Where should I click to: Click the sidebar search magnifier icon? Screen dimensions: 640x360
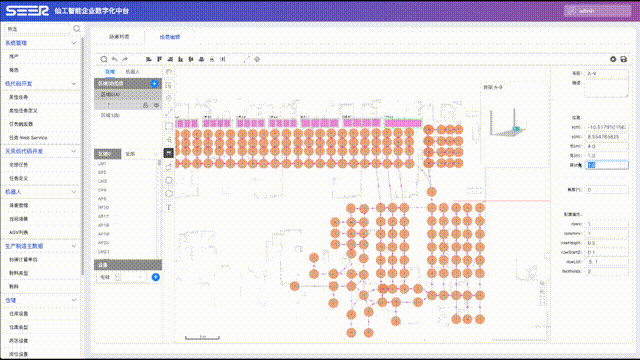(76, 29)
